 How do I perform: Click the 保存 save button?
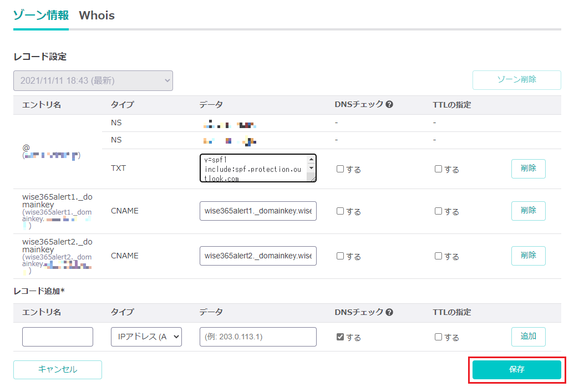(x=516, y=369)
